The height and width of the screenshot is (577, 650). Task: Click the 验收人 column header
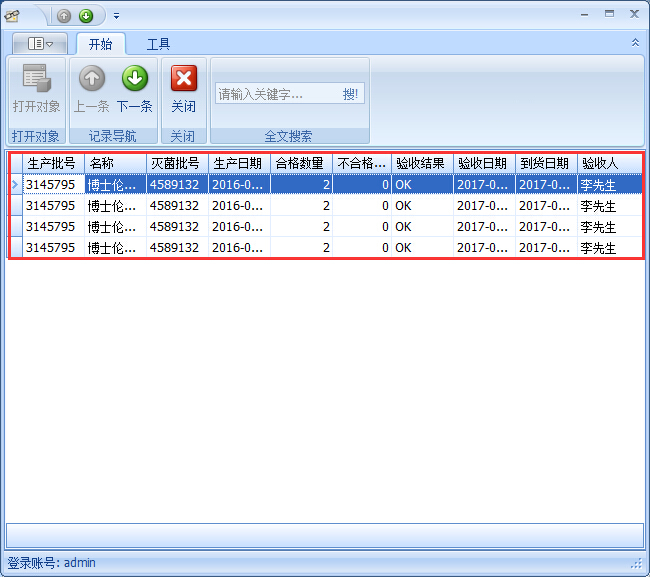pos(608,163)
